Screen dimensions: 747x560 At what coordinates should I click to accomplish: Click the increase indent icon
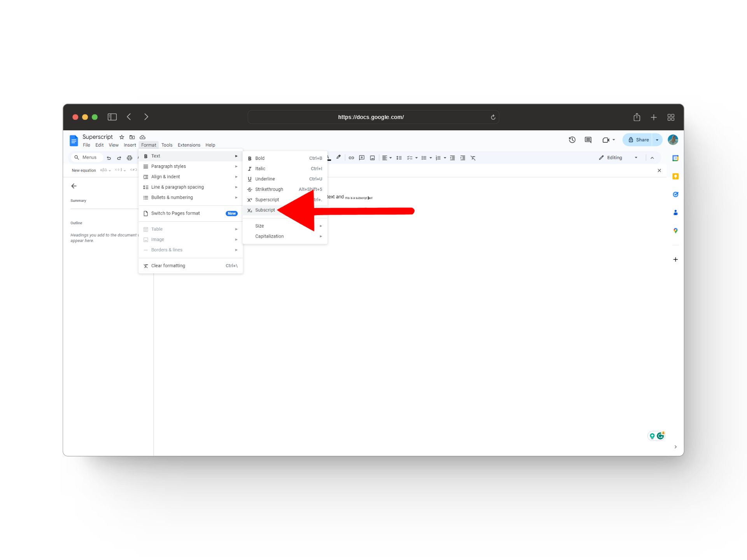[463, 158]
